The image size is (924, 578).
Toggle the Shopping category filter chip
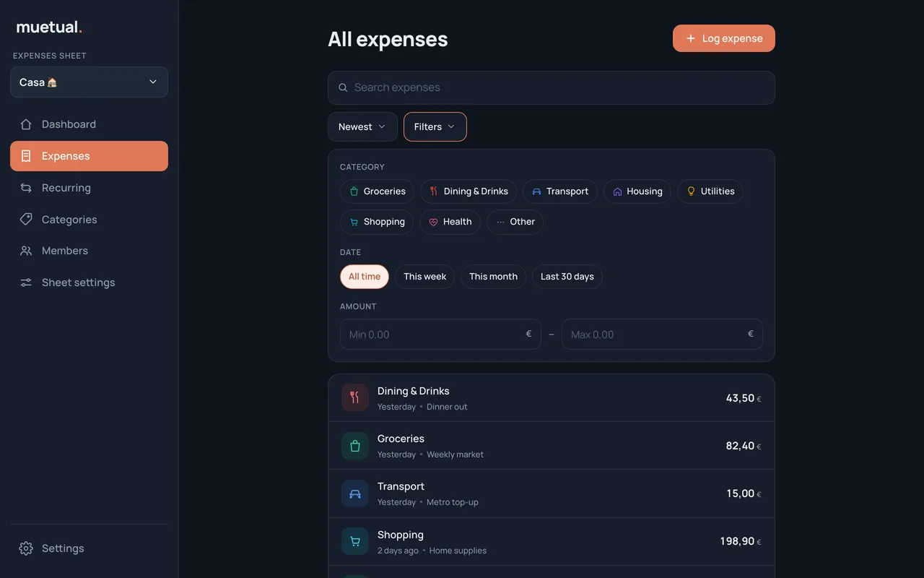click(377, 222)
